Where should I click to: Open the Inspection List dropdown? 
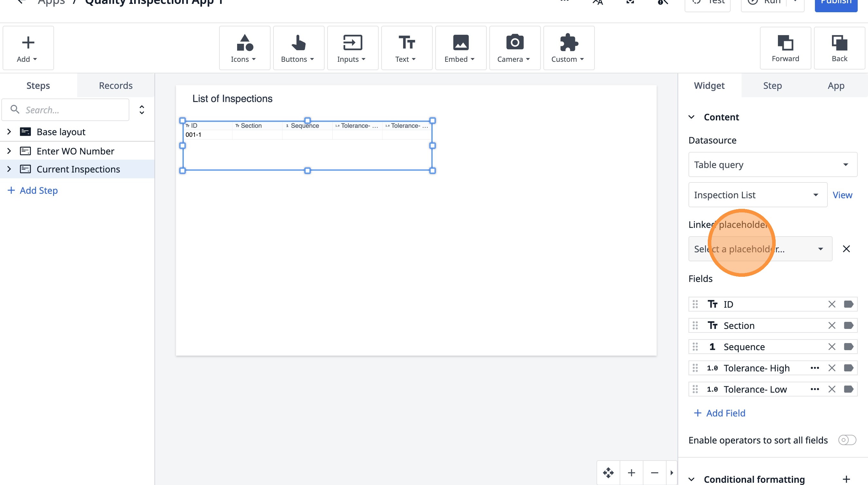click(x=757, y=195)
